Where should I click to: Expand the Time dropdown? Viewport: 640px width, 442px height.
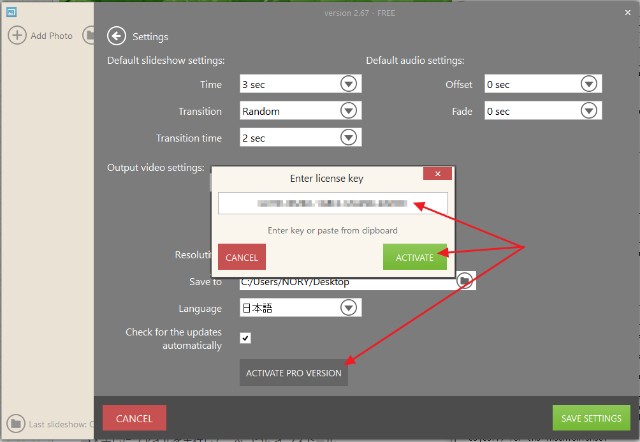tap(348, 85)
